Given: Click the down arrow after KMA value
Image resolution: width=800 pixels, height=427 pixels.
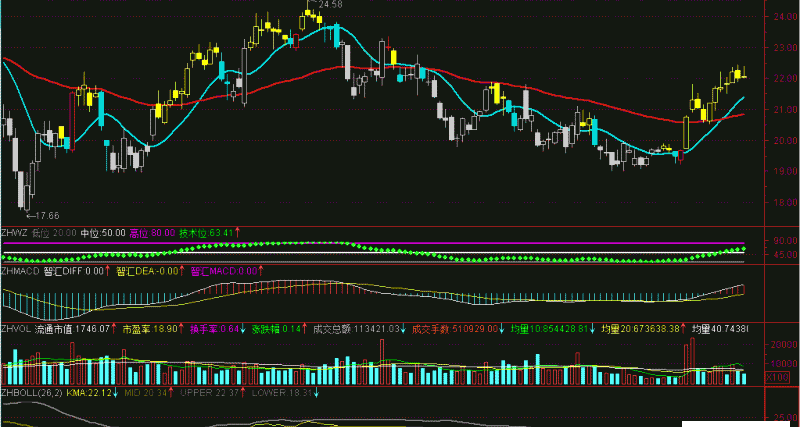Looking at the screenshot, I should pyautogui.click(x=115, y=393).
